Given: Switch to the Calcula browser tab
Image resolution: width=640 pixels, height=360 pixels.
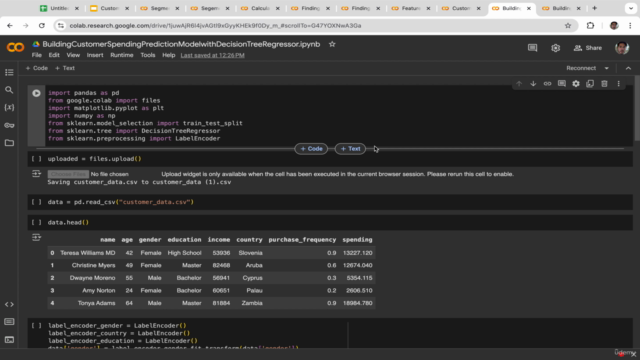Looking at the screenshot, I should [x=260, y=8].
